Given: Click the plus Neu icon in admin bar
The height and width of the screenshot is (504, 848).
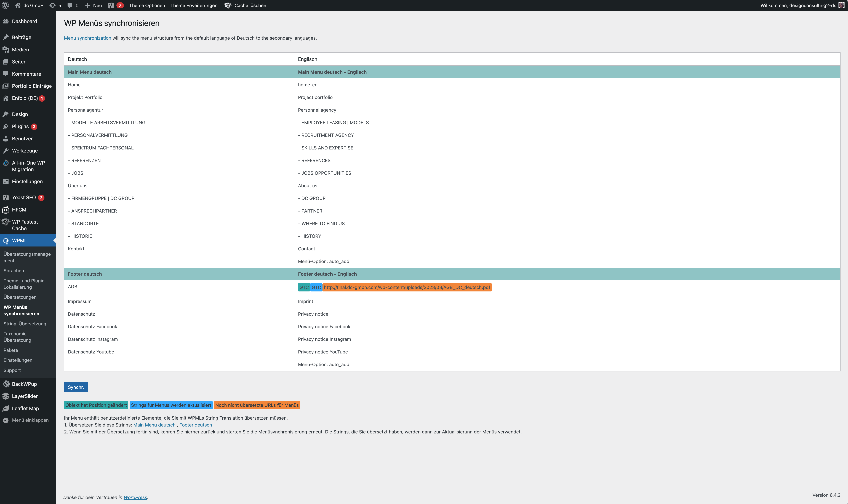Looking at the screenshot, I should [x=87, y=6].
